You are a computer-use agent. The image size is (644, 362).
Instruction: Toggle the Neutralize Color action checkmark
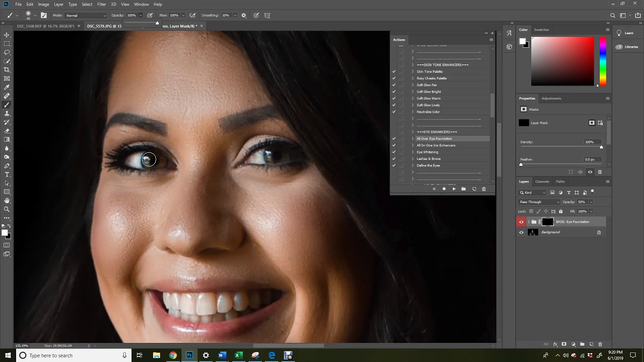pos(394,112)
